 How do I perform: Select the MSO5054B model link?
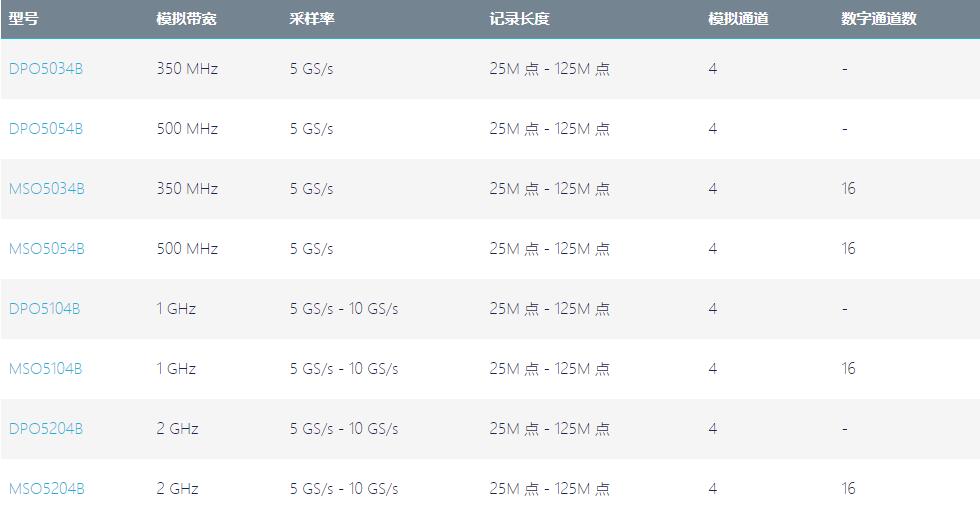46,249
